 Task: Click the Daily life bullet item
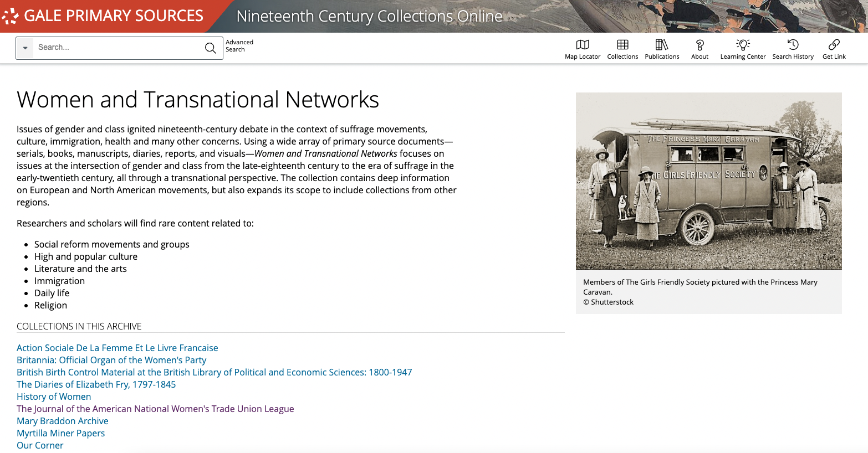(52, 293)
